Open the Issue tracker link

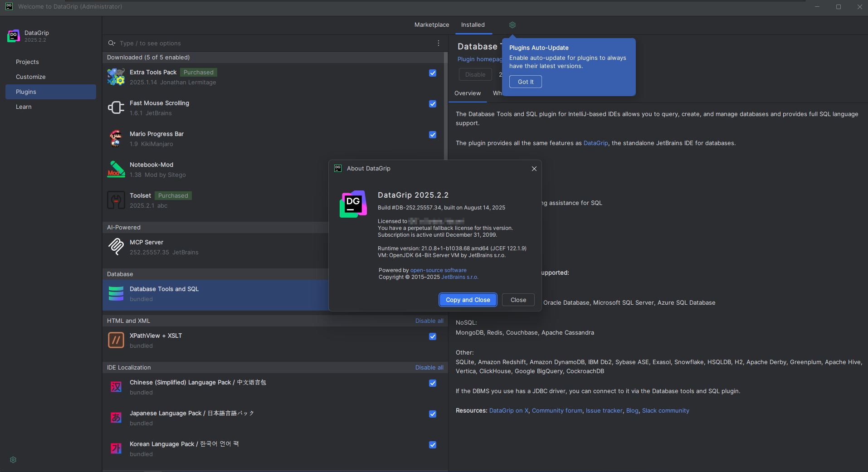604,410
